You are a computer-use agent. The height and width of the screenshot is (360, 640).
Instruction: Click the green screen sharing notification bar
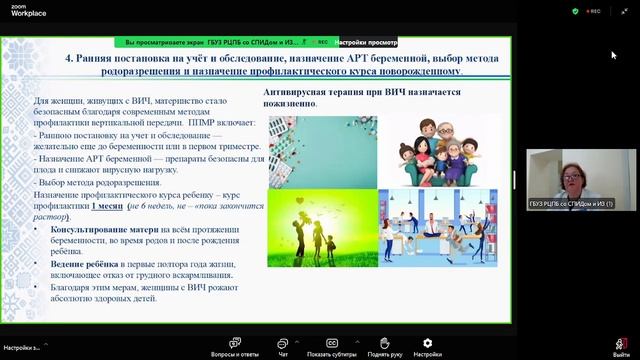pos(227,42)
